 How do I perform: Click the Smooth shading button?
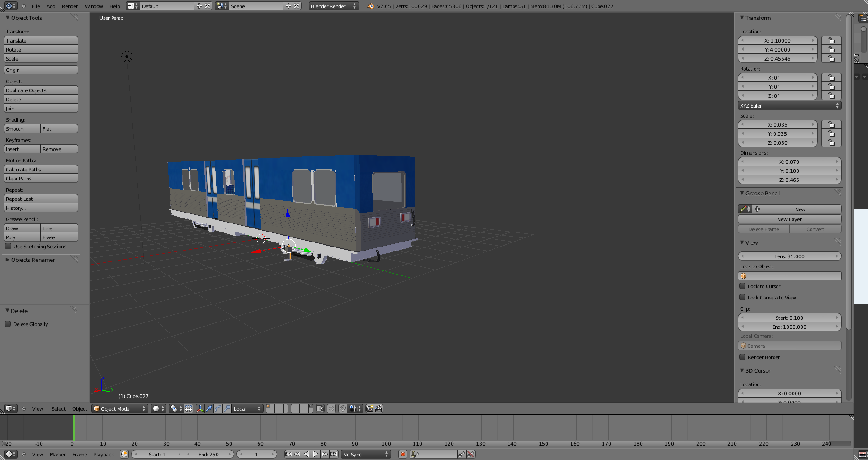[x=22, y=129]
